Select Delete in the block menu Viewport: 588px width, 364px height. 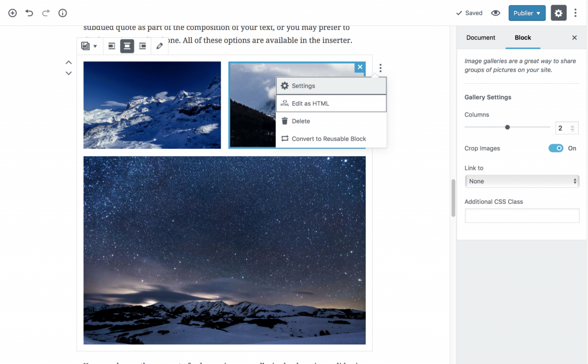(x=331, y=121)
